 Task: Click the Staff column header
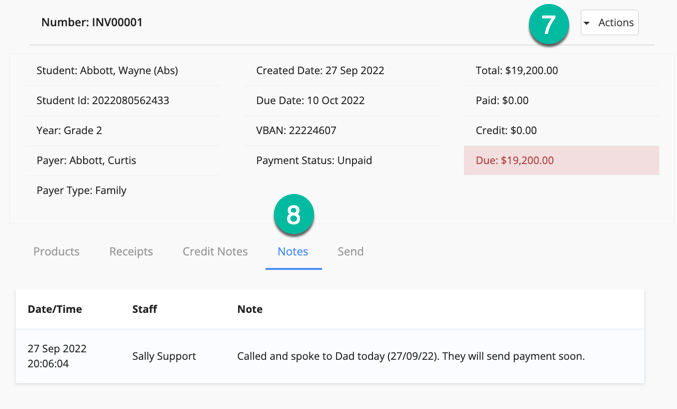[145, 309]
